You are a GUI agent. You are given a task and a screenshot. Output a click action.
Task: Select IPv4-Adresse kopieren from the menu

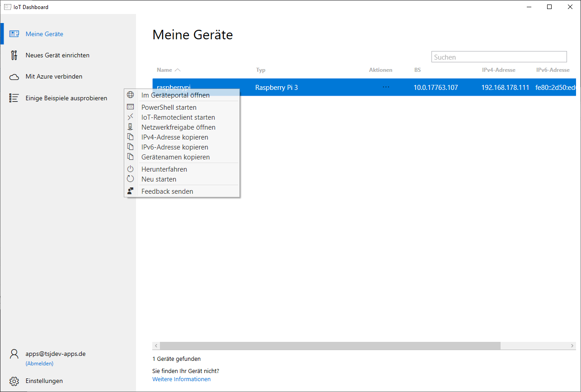pos(174,137)
